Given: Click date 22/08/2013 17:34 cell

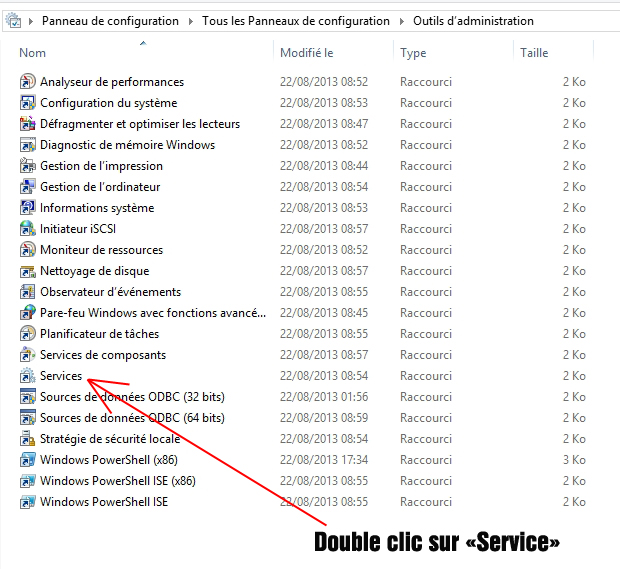Looking at the screenshot, I should (324, 460).
